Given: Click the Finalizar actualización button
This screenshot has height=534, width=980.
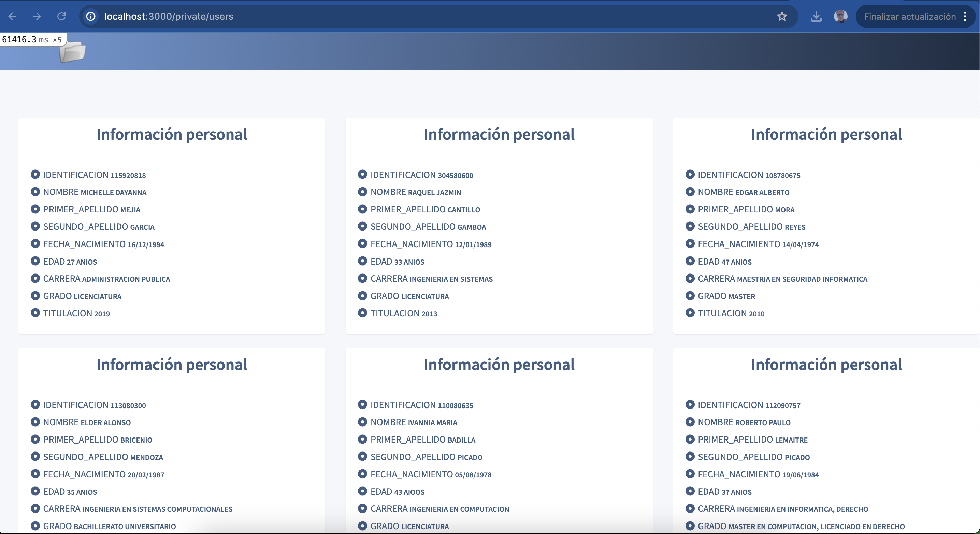Looking at the screenshot, I should coord(910,16).
